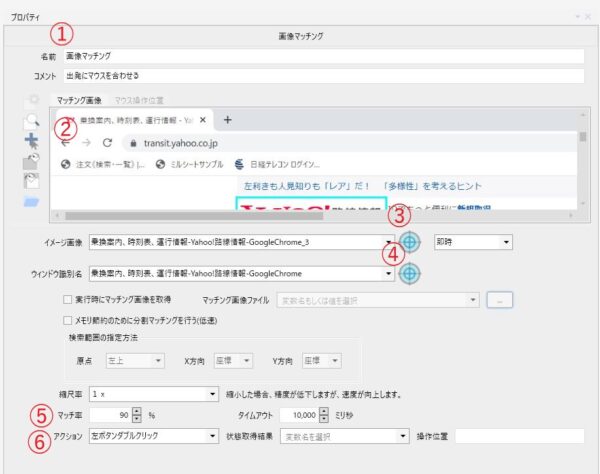Click the 操作位置 input field

520,436
